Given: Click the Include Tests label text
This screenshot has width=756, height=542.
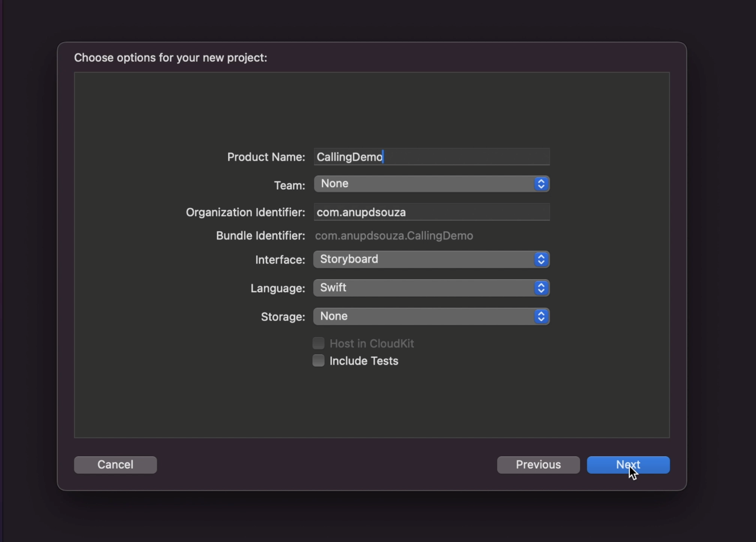Looking at the screenshot, I should coord(363,361).
